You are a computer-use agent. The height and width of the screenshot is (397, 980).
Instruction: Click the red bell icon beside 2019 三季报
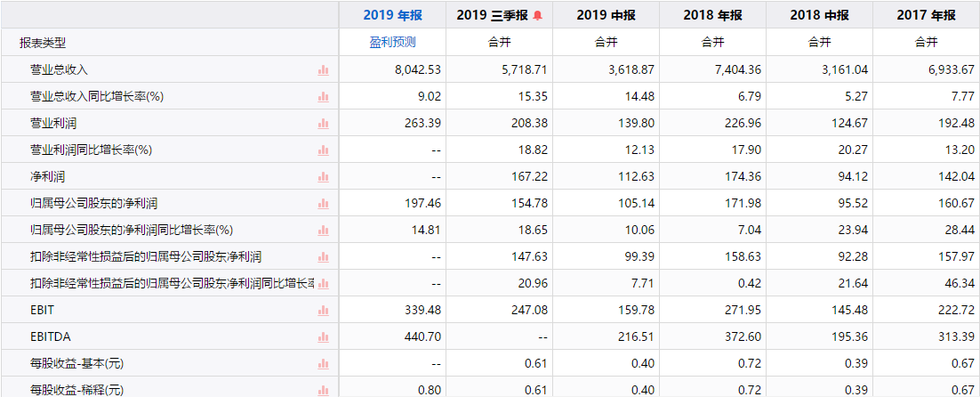538,16
